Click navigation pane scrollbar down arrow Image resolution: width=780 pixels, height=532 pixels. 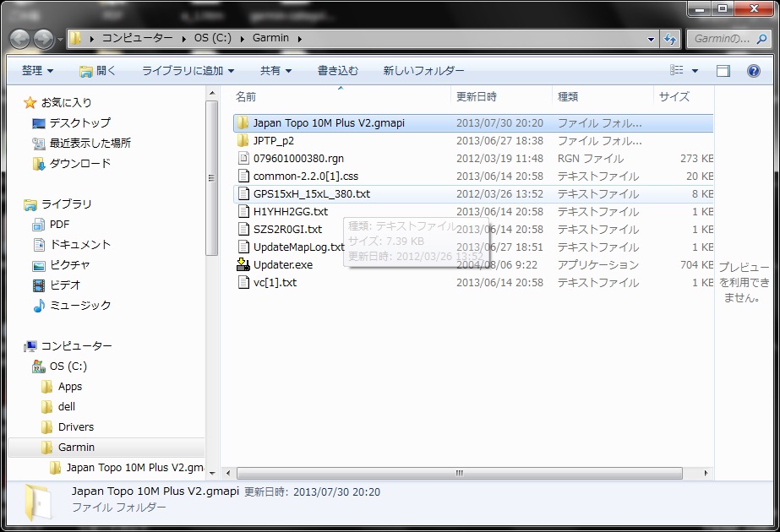tap(212, 474)
